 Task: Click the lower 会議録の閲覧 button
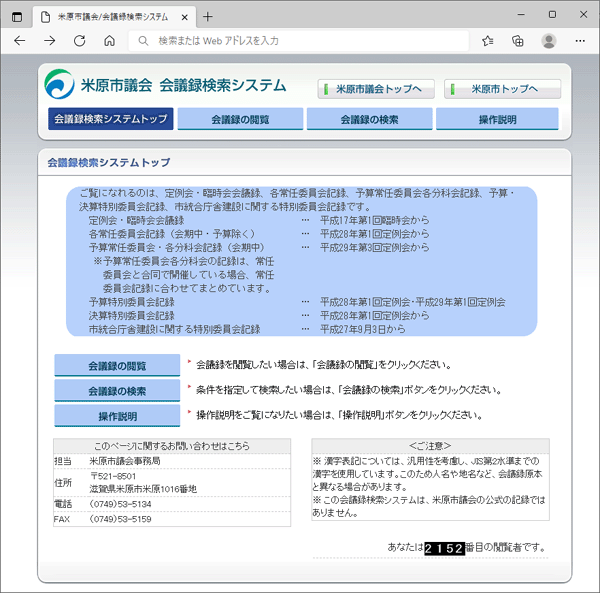click(117, 365)
